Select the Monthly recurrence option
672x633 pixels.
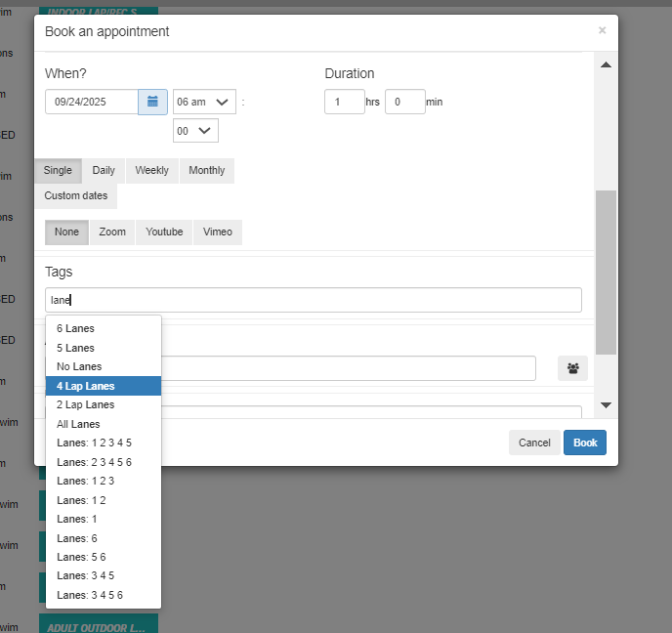(207, 171)
